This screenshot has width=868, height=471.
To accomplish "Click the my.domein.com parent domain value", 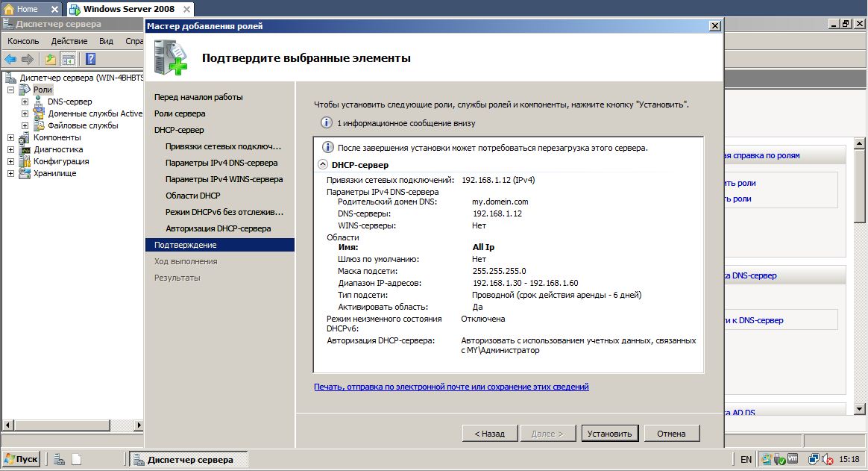I will [500, 202].
